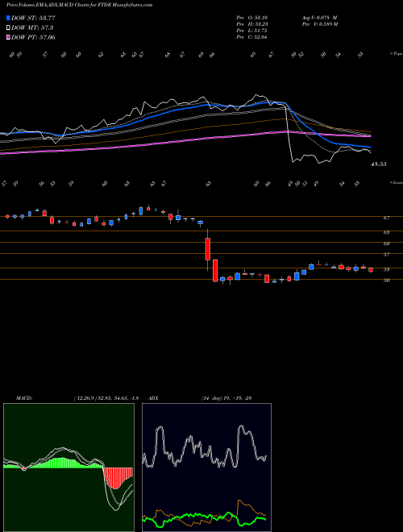Click the 'Pre L: 51.75' value

pos(251,31)
